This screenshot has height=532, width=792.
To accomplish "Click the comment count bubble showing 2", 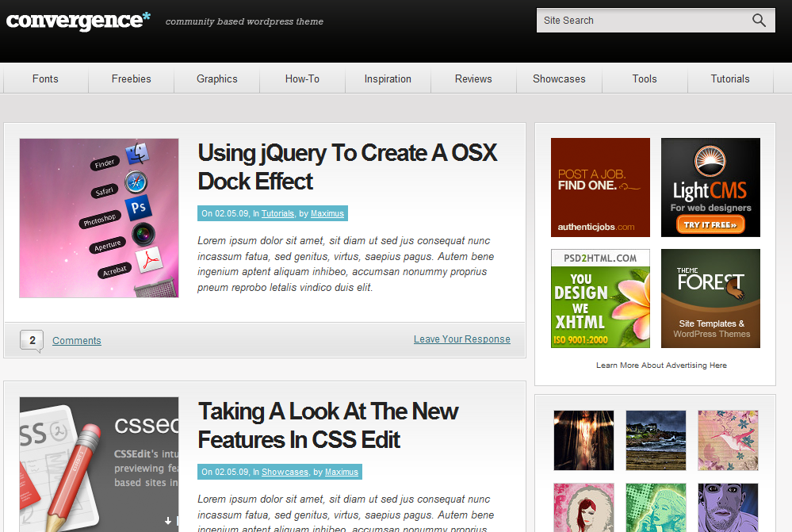I will pos(32,340).
